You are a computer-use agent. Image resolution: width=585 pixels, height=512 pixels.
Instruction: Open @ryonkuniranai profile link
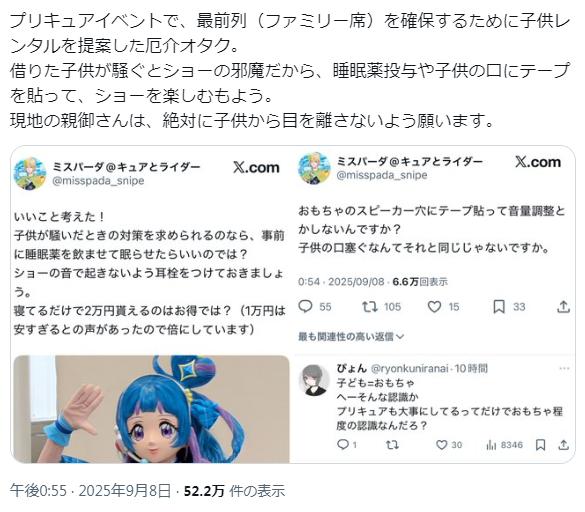(x=410, y=368)
